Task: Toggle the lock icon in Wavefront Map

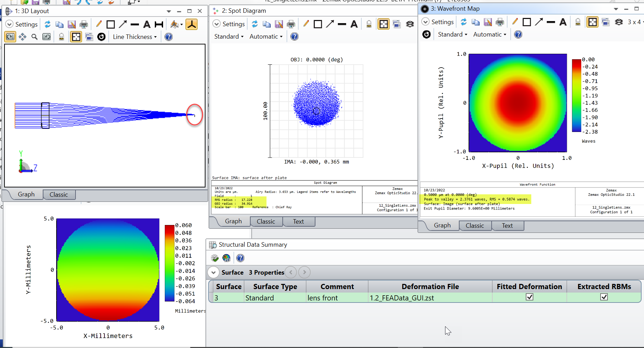Action: pos(578,22)
